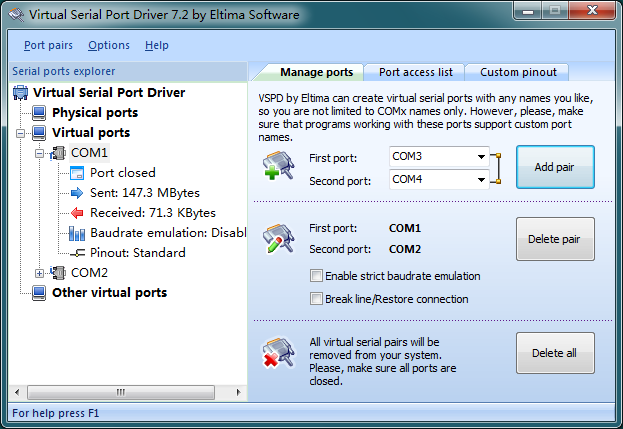The height and width of the screenshot is (429, 623).
Task: Click the bold COM1 first port value
Action: coord(404,228)
